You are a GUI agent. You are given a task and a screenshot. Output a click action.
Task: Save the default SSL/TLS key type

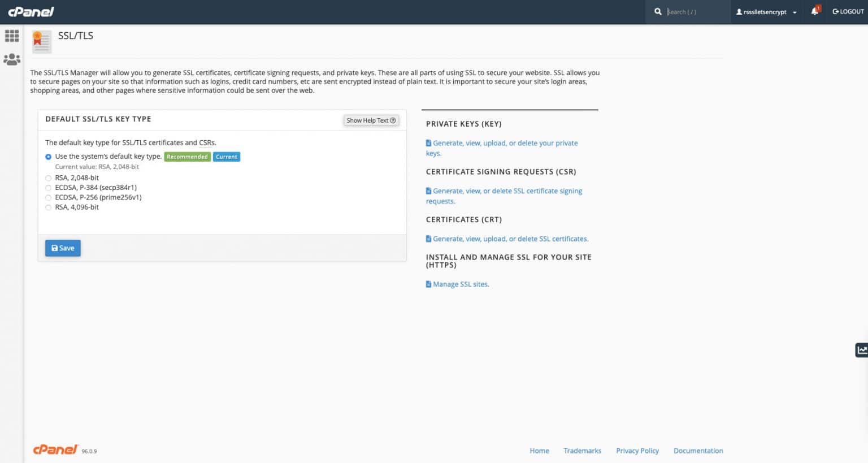[x=63, y=248]
